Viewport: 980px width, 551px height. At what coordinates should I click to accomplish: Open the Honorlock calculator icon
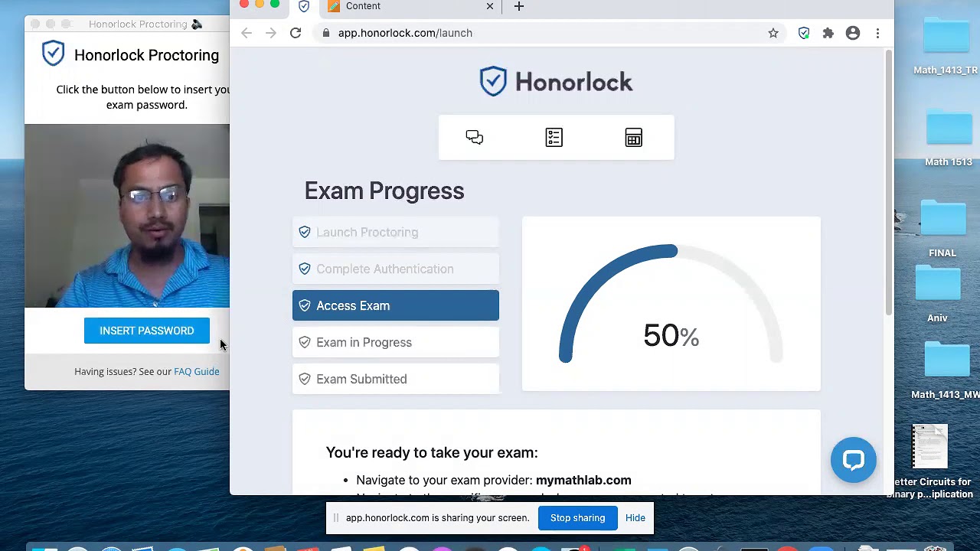pos(634,137)
